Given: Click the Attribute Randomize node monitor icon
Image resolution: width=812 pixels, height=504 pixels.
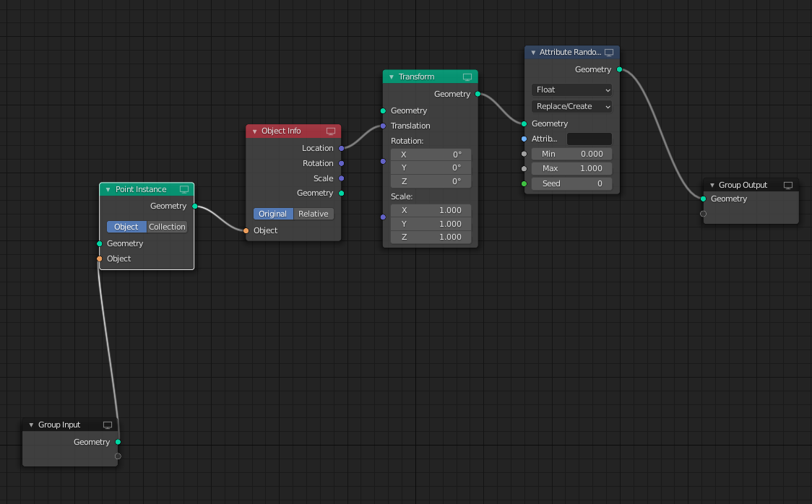Looking at the screenshot, I should (609, 52).
